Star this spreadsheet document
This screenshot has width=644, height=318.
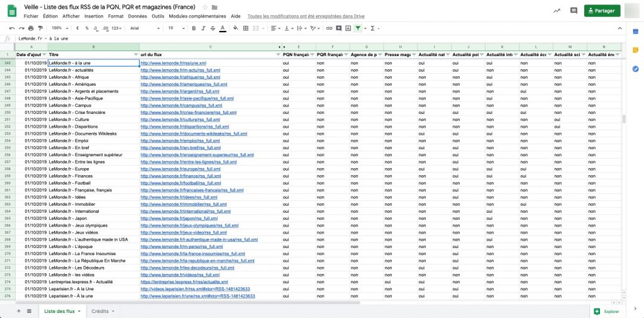(205, 8)
